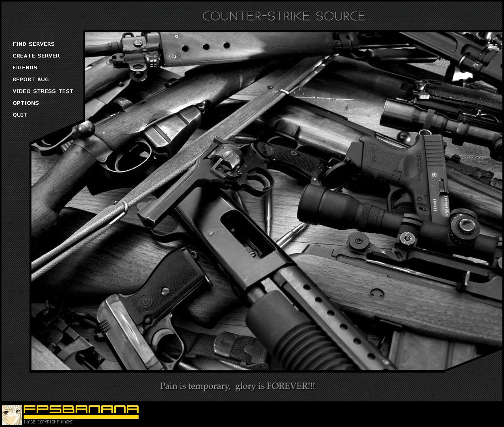Viewport: 504px width, 427px height.
Task: Click the FPSBANANA logo
Action: [x=81, y=410]
